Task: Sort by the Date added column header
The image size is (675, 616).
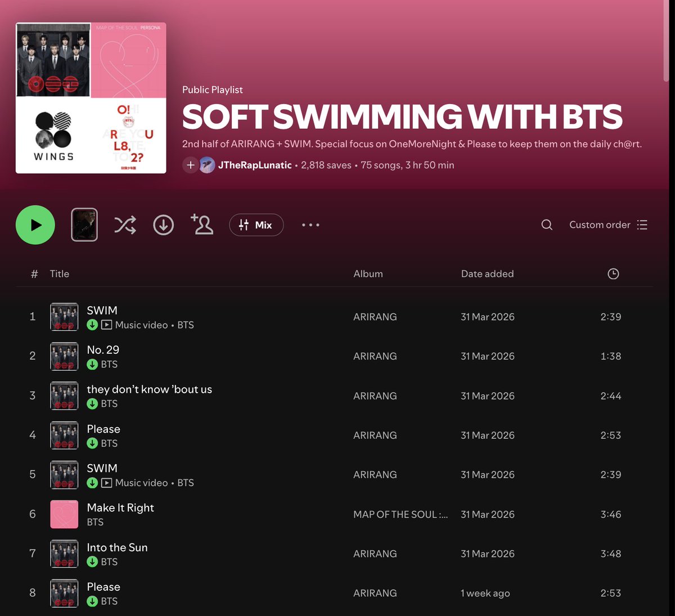Action: [487, 274]
